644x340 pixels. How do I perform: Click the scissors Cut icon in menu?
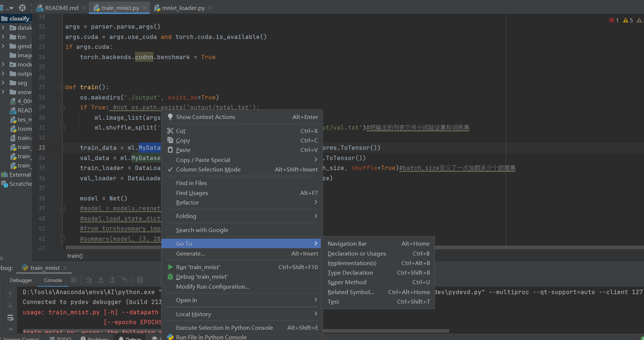170,131
